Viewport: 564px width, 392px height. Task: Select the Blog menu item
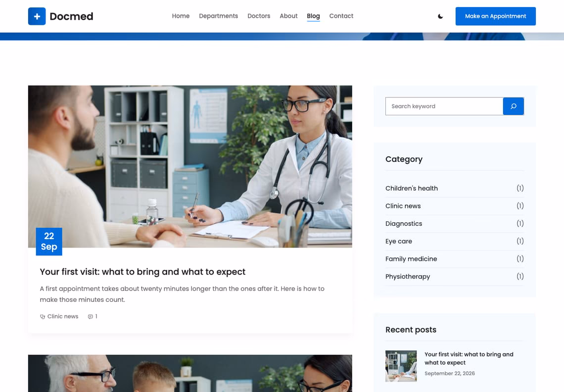(313, 16)
